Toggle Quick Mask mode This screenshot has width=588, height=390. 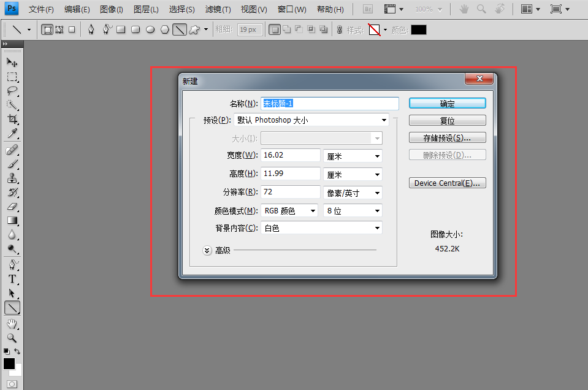pyautogui.click(x=12, y=384)
